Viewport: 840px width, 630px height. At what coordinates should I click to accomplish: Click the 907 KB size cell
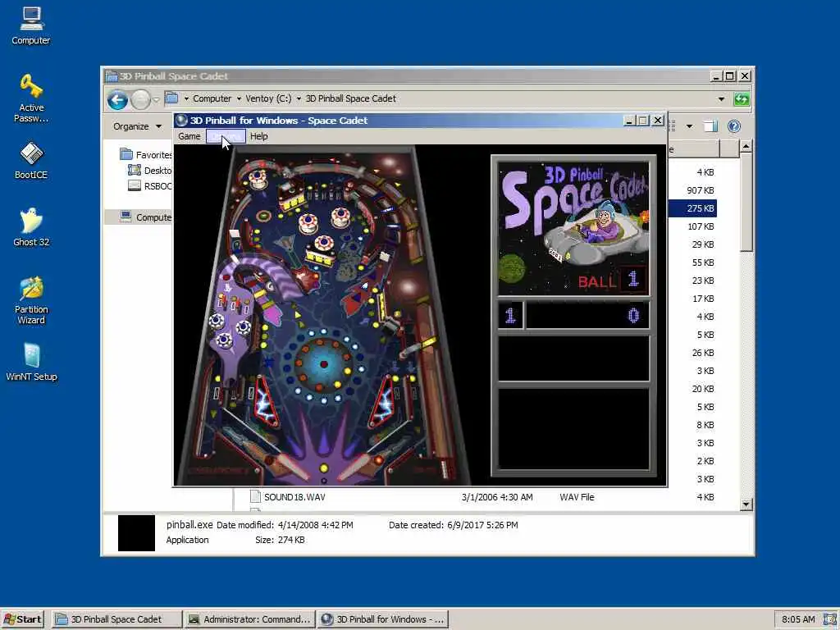pos(701,190)
